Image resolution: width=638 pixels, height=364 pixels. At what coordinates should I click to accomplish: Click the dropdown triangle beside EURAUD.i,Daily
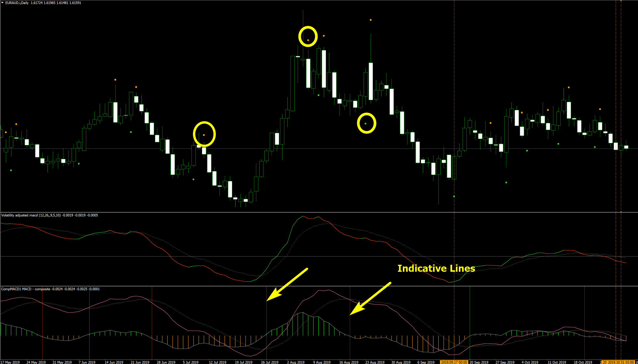tap(2, 3)
